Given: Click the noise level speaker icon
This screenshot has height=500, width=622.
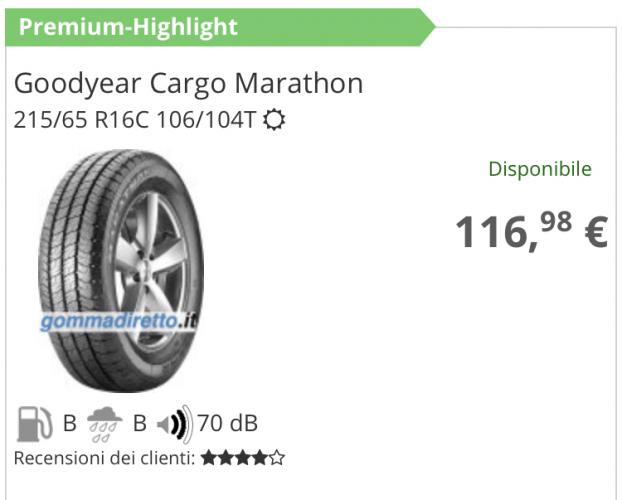Looking at the screenshot, I should (x=172, y=424).
